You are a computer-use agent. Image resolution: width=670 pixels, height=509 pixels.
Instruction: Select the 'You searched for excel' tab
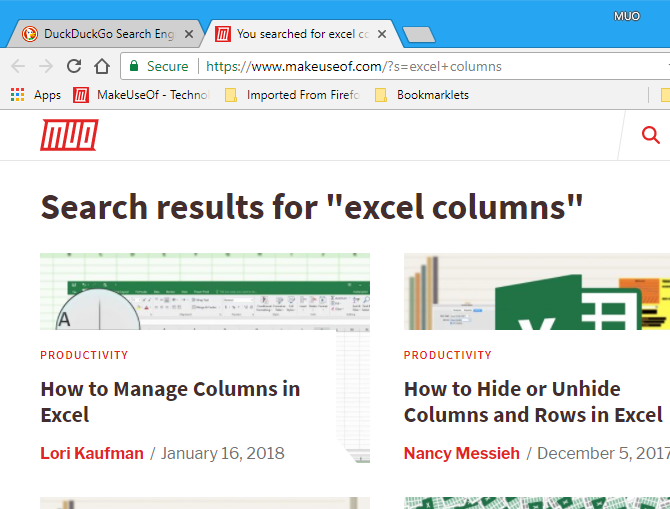[302, 34]
